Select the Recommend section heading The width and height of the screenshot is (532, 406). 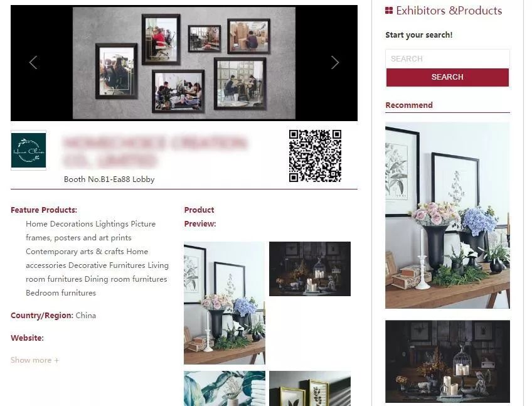click(409, 105)
